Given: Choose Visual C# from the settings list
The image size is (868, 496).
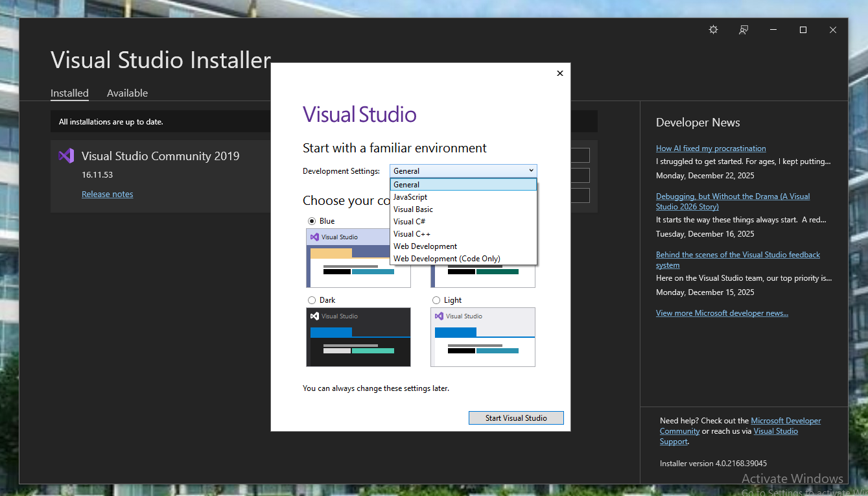Looking at the screenshot, I should click(409, 222).
